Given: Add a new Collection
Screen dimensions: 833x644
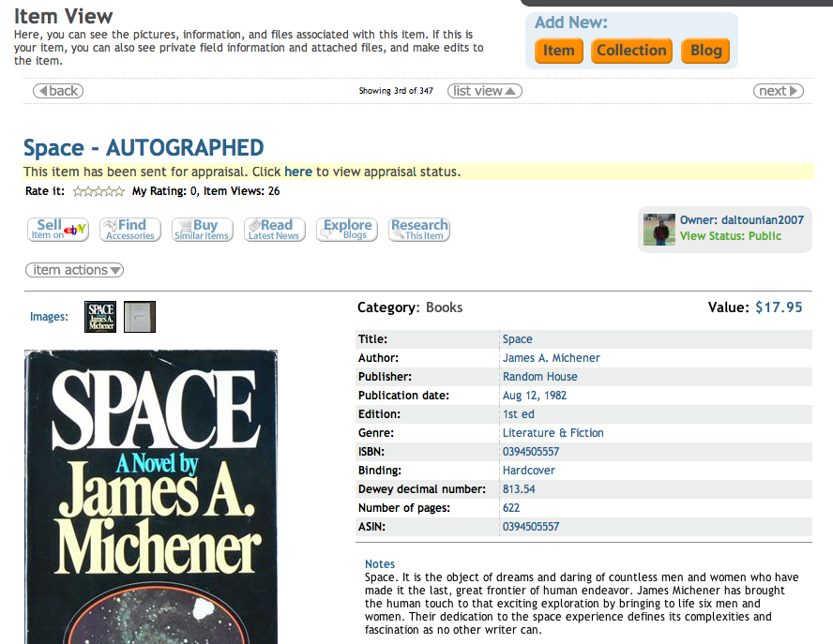Looking at the screenshot, I should coord(631,51).
